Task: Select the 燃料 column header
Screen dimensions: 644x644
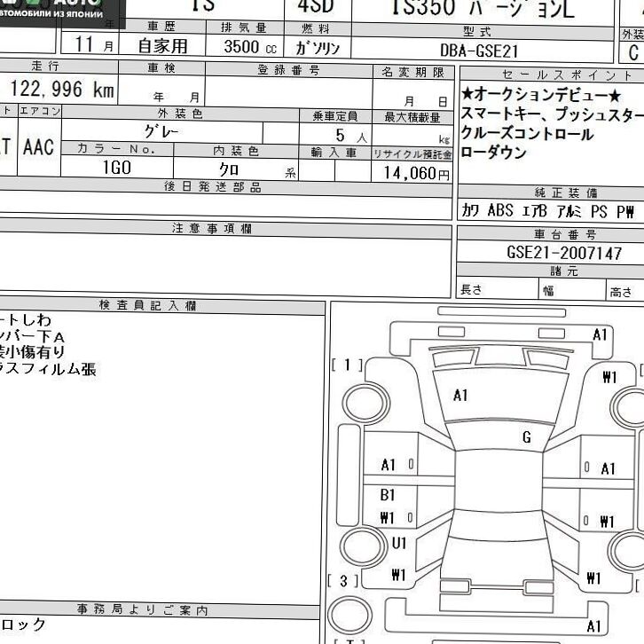Action: (316, 28)
